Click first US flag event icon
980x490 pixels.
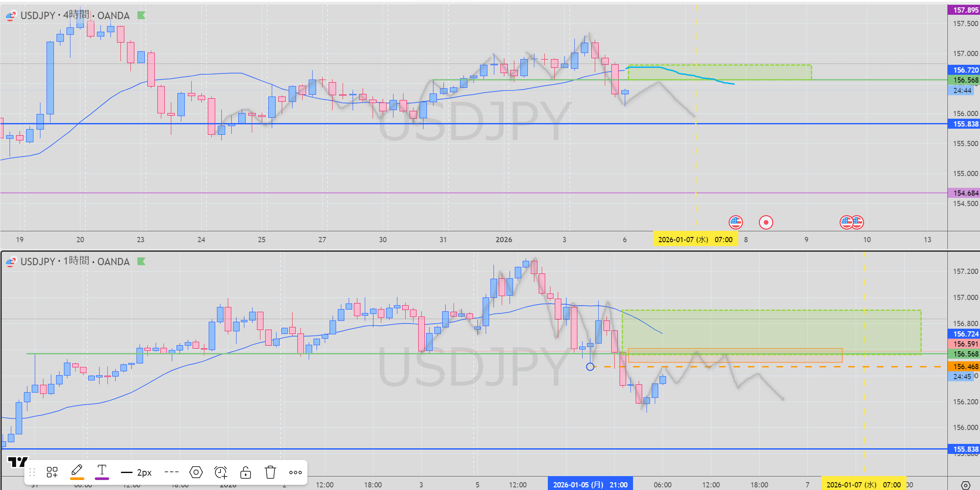[736, 223]
